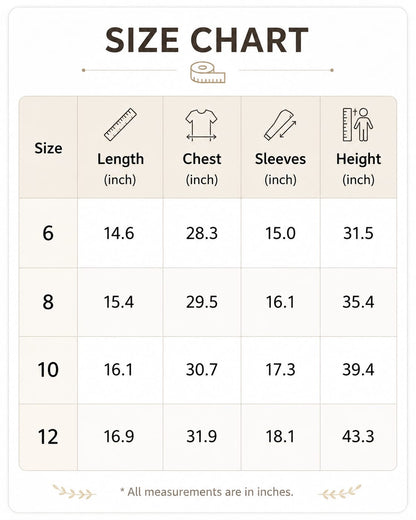Screen dimensions: 416x520
Task: Click size 6 row label
Action: point(48,233)
